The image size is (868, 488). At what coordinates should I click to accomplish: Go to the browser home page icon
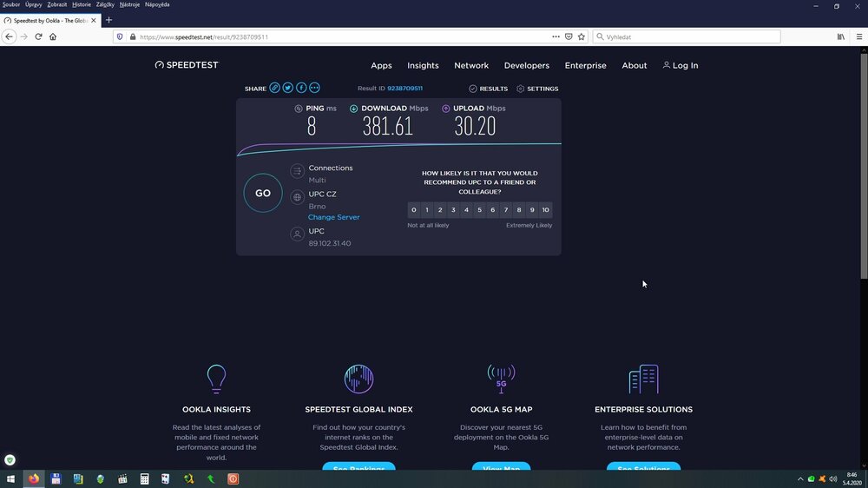(53, 36)
